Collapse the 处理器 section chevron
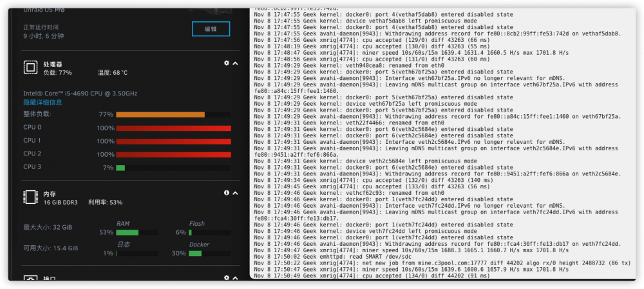The height and width of the screenshot is (289, 644). 235,63
